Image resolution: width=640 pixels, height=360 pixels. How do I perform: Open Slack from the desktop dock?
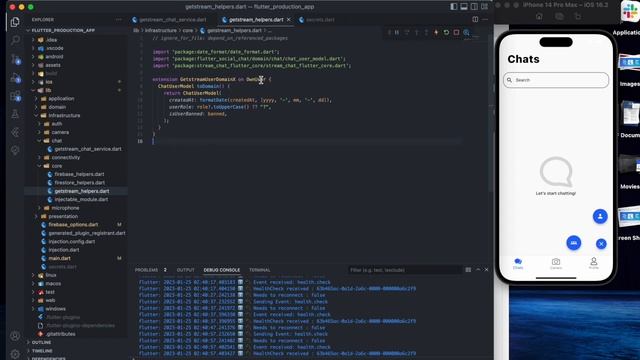pyautogui.click(x=630, y=11)
